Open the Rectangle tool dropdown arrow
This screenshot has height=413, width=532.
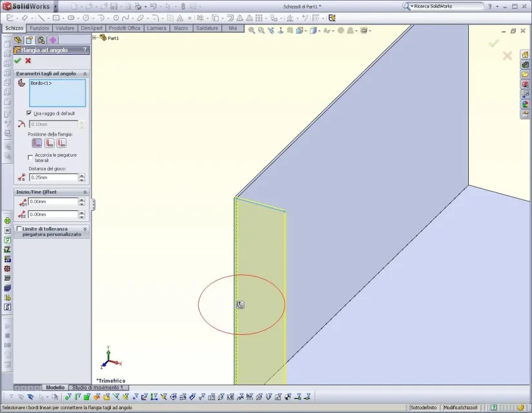click(x=63, y=18)
